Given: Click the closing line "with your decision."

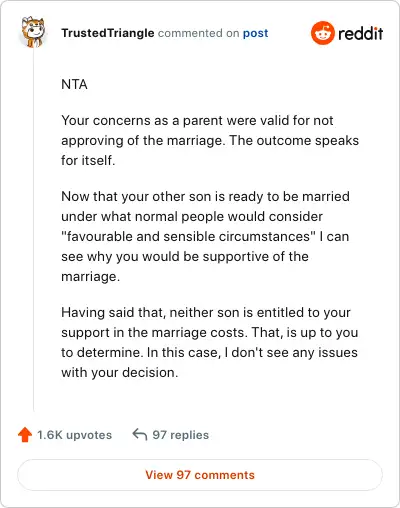Looking at the screenshot, I should (x=119, y=373).
